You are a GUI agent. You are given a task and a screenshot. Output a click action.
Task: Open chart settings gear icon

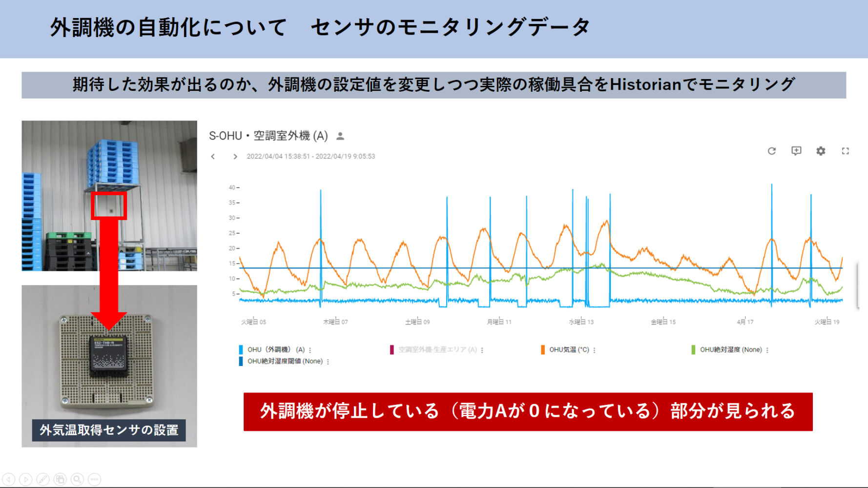coord(821,151)
